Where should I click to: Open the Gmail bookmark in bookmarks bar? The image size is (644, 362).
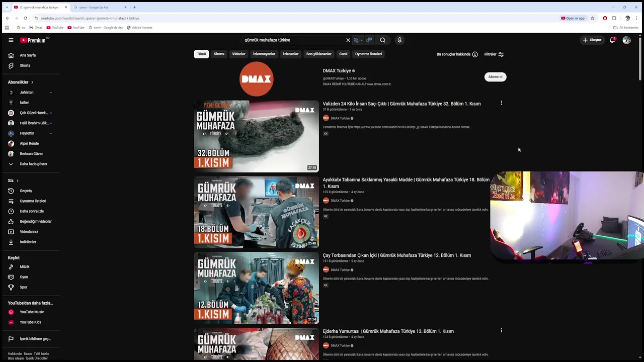(x=36, y=28)
